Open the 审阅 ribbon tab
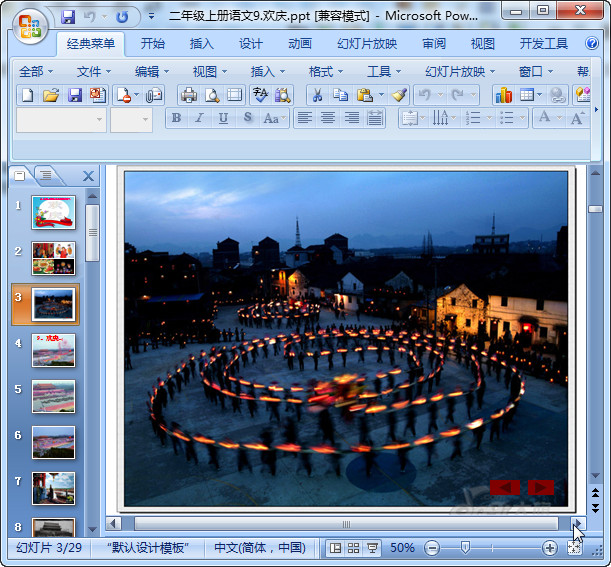This screenshot has width=611, height=567. tap(434, 44)
